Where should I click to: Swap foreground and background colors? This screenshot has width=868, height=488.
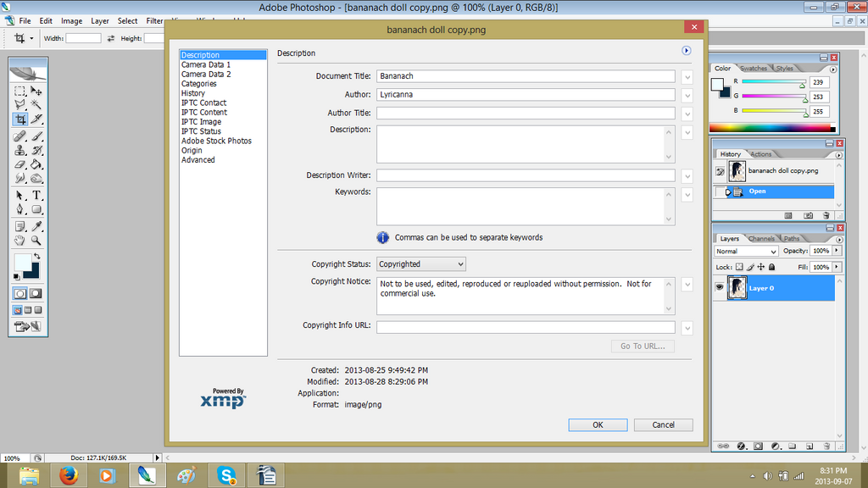(x=36, y=257)
